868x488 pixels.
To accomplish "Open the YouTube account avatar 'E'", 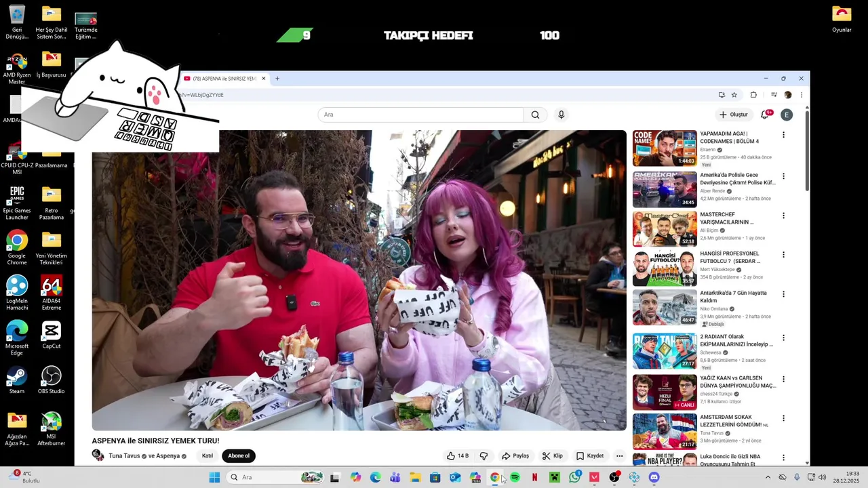I will click(x=787, y=115).
